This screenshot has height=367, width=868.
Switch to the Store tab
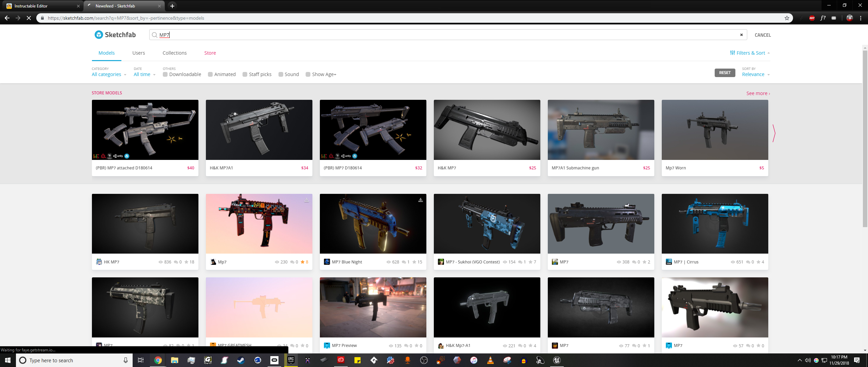(210, 53)
